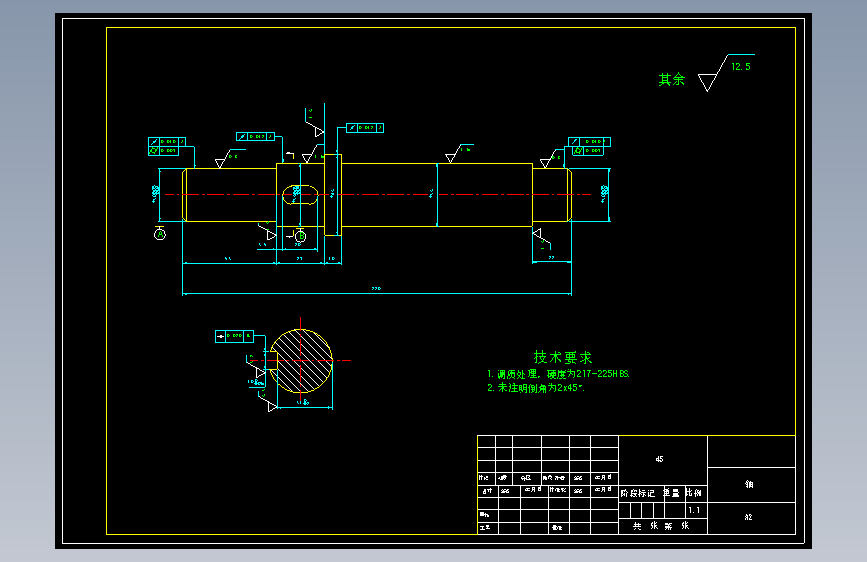Click the material cell labeled 45
The width and height of the screenshot is (867, 562).
pyautogui.click(x=663, y=459)
